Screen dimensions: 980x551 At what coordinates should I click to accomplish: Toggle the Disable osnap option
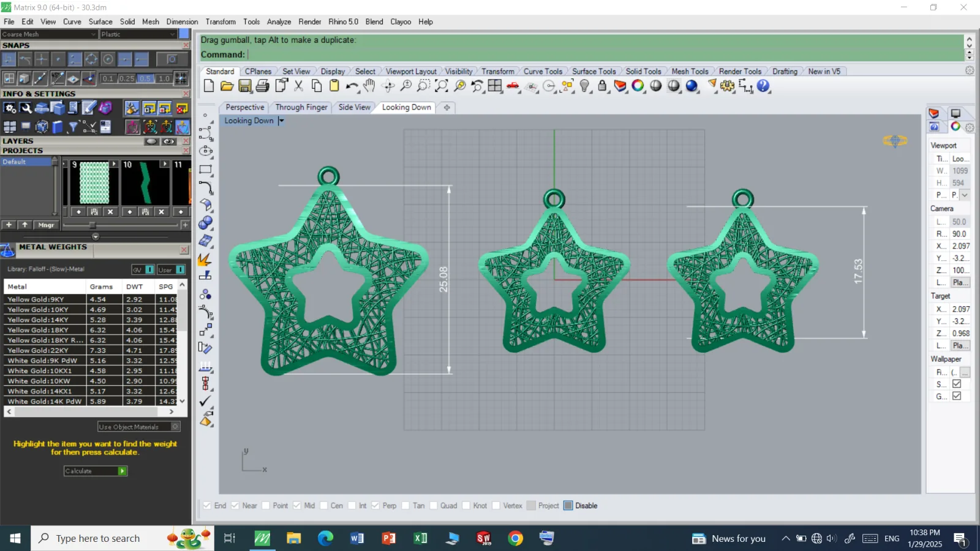click(x=568, y=506)
